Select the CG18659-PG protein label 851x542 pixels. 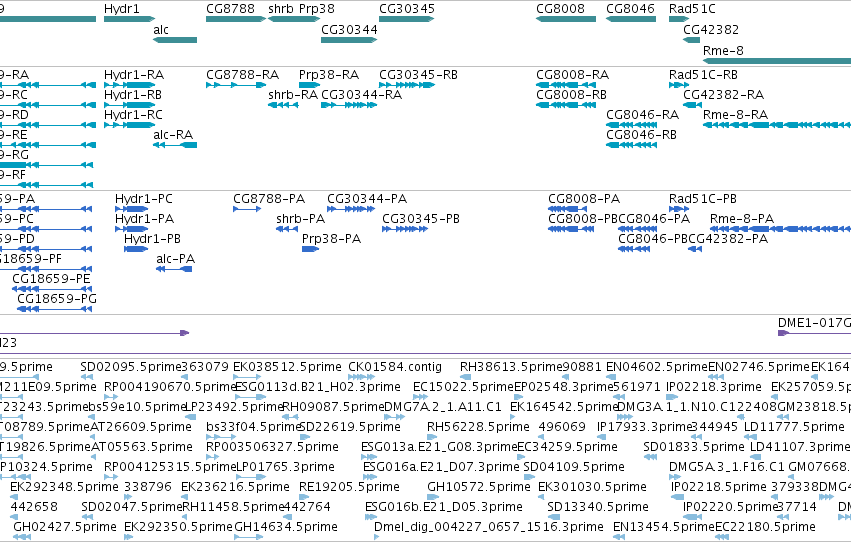(x=56, y=299)
